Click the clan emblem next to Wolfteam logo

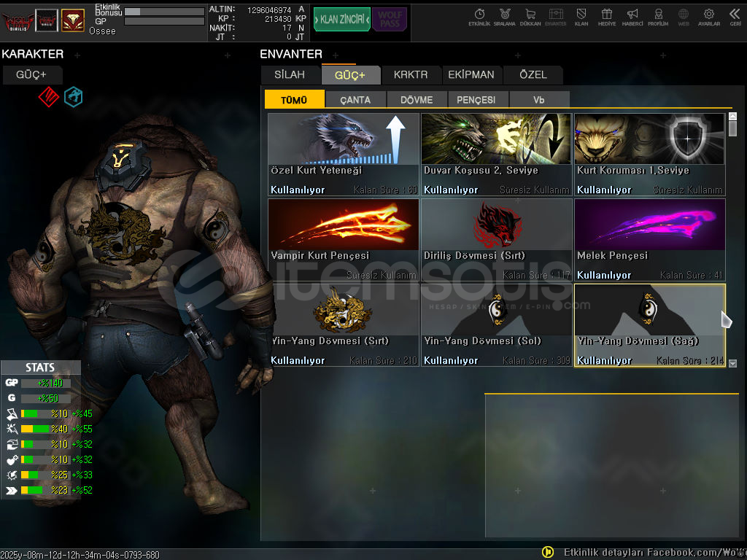click(x=47, y=21)
